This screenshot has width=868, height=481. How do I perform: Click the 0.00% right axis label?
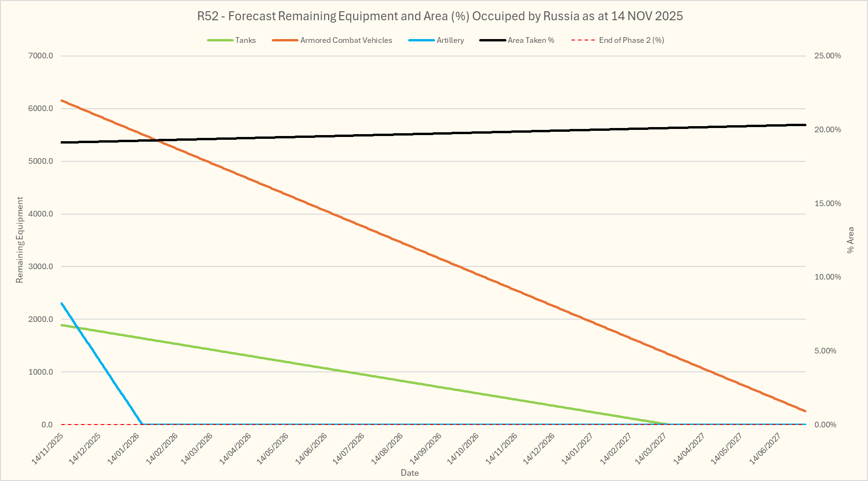click(x=825, y=425)
